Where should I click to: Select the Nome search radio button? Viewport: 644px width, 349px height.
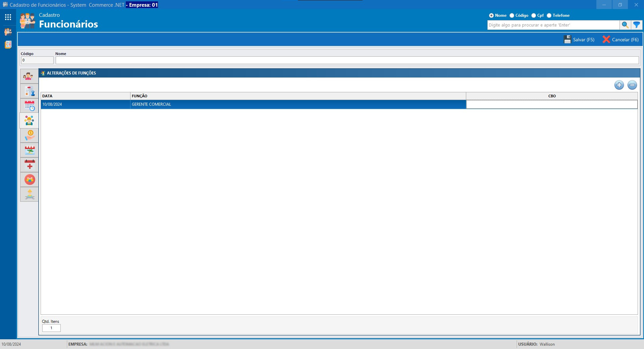pos(491,15)
